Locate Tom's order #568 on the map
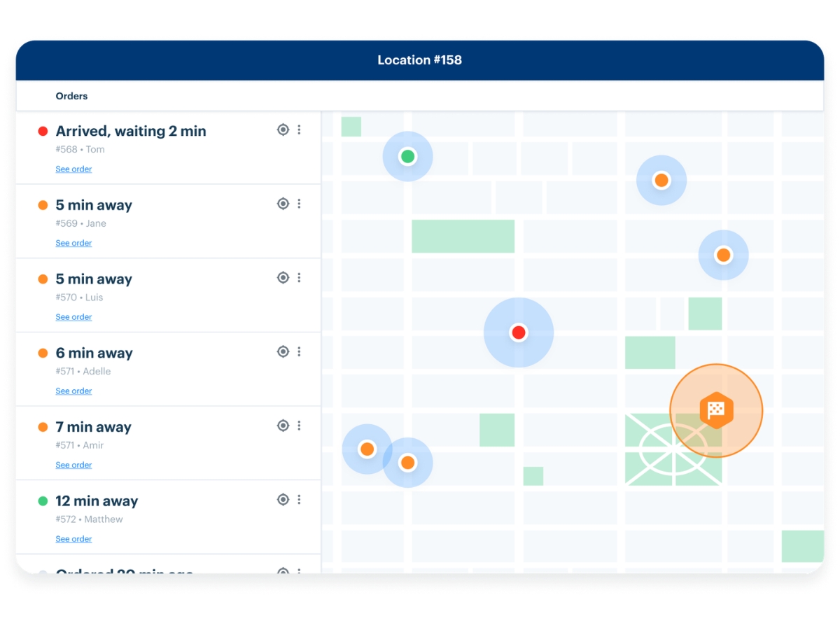Viewport: 840px width, 630px height. coord(283,129)
